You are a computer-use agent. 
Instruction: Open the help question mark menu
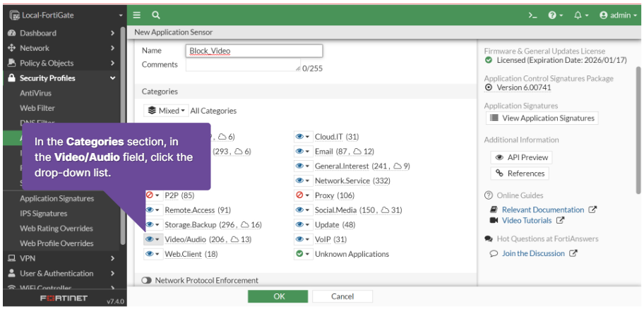554,16
